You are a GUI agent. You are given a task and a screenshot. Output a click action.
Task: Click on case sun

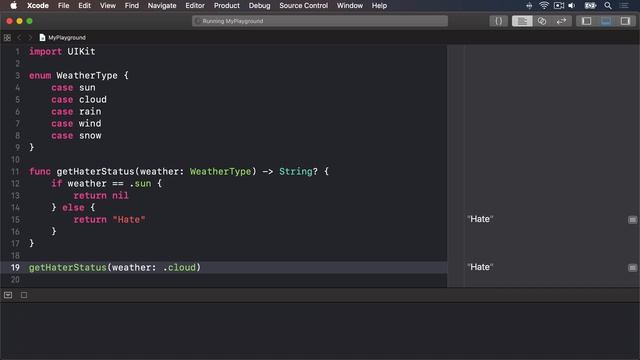pos(73,88)
